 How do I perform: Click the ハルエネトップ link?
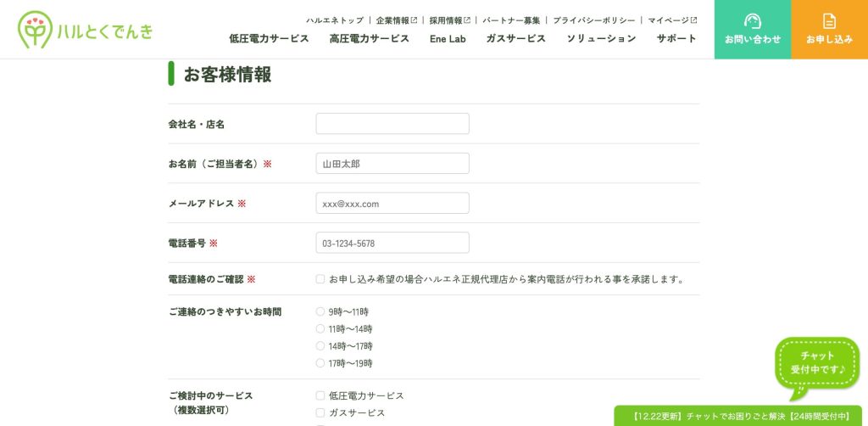coord(334,20)
